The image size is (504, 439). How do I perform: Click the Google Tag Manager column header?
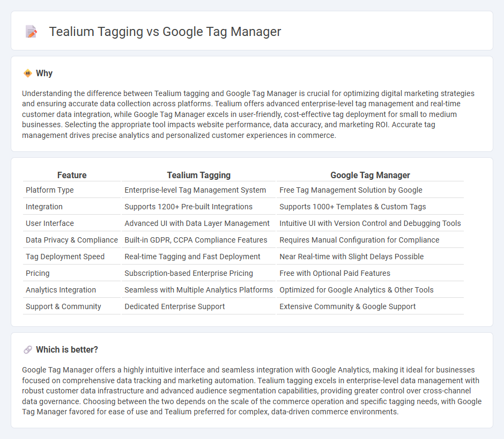pos(370,175)
